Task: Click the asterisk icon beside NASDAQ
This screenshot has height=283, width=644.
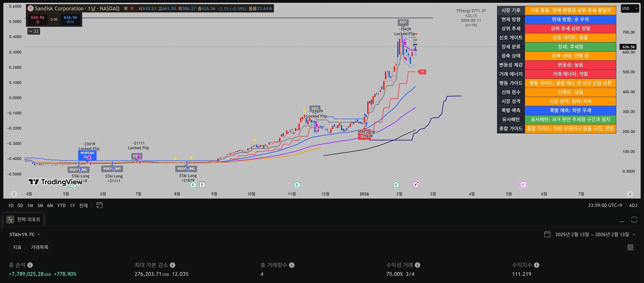Action: [126, 8]
